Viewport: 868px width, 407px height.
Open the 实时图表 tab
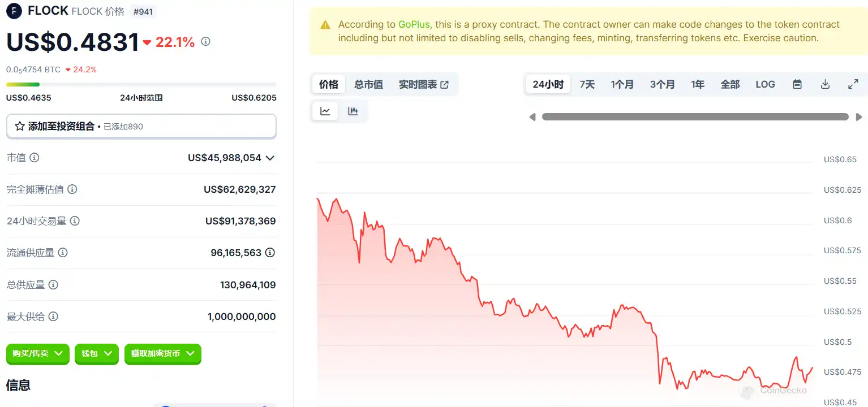tap(423, 84)
